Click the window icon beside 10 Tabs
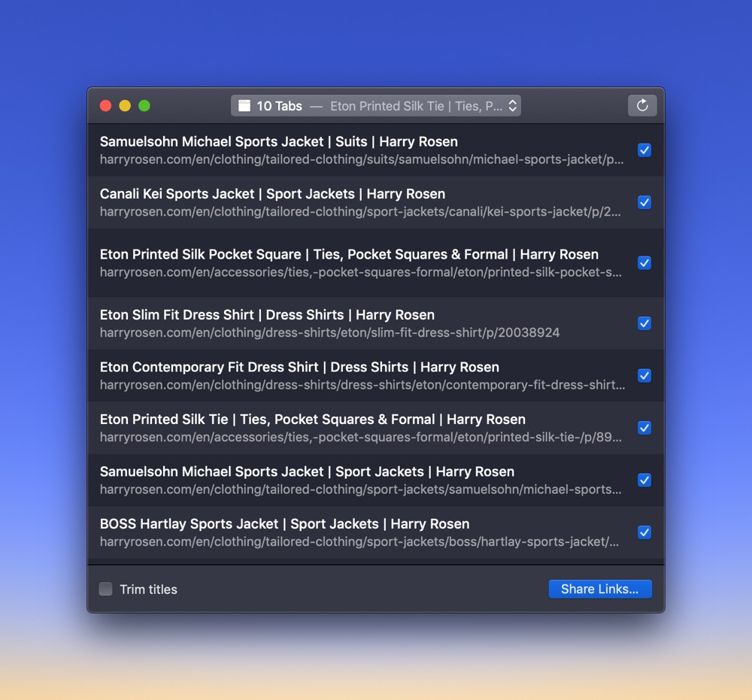This screenshot has height=700, width=752. click(244, 105)
